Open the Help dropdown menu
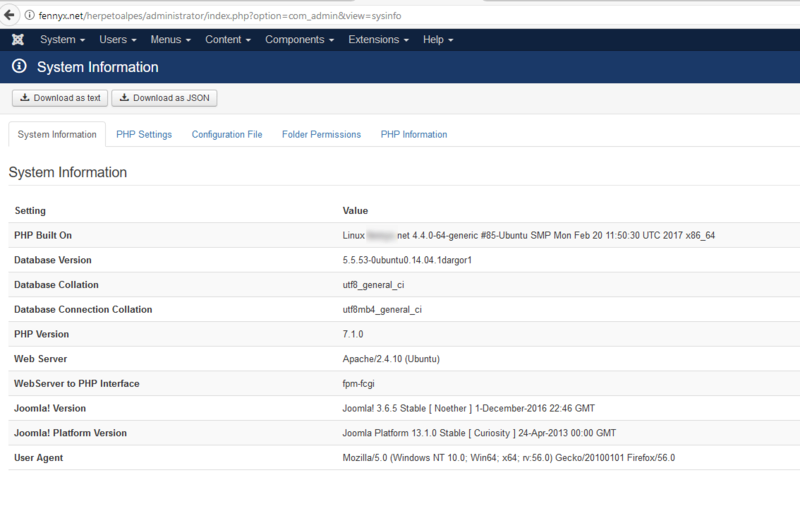Screen dimensions: 800x516 coord(438,39)
